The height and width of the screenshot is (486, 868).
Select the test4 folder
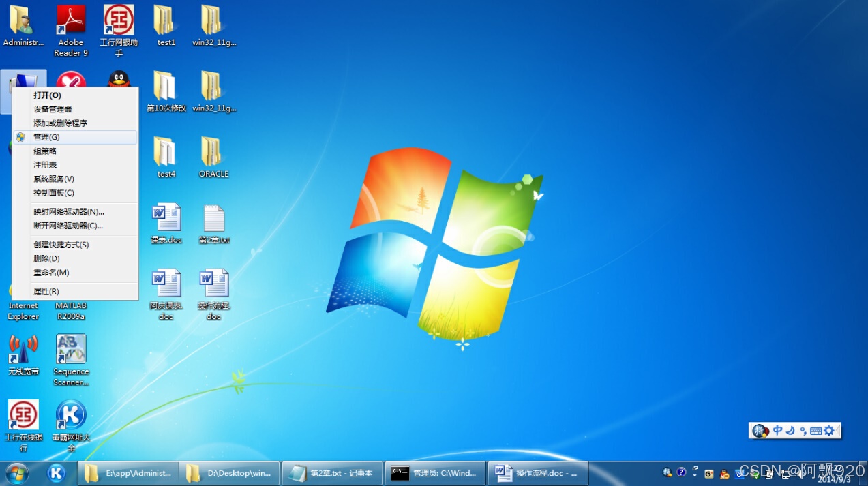tap(166, 157)
